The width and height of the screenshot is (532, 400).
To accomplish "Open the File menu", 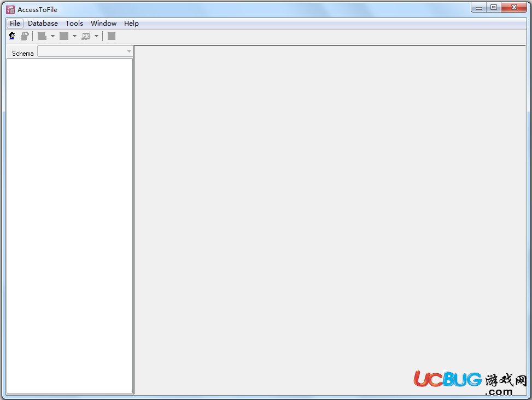I will [x=15, y=23].
